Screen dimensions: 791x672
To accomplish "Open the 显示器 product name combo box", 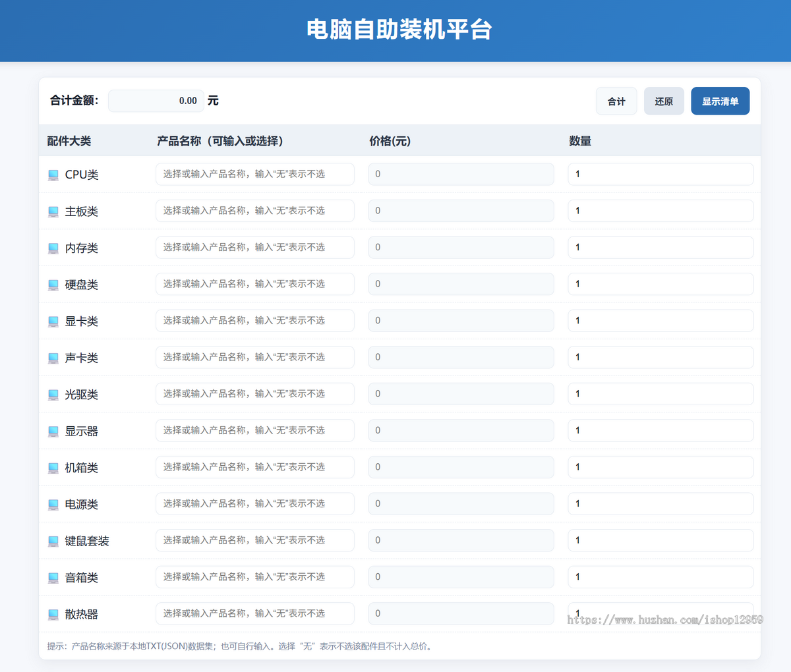I will click(x=255, y=430).
